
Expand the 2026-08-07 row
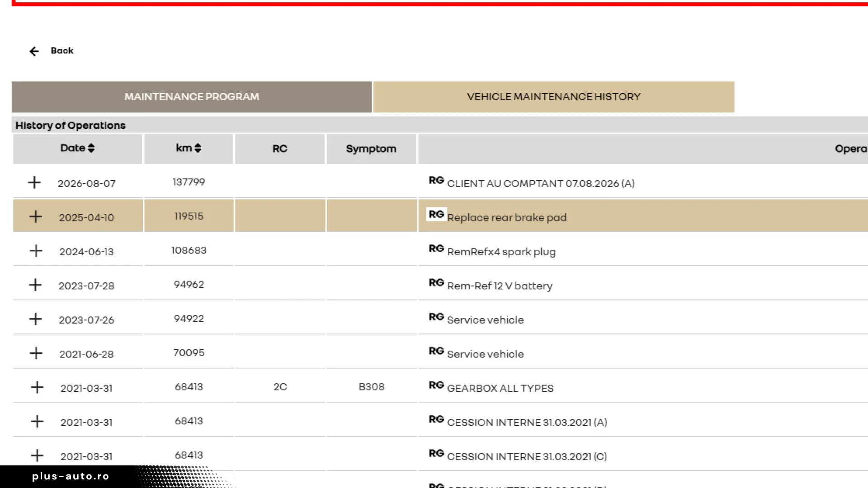coord(34,183)
